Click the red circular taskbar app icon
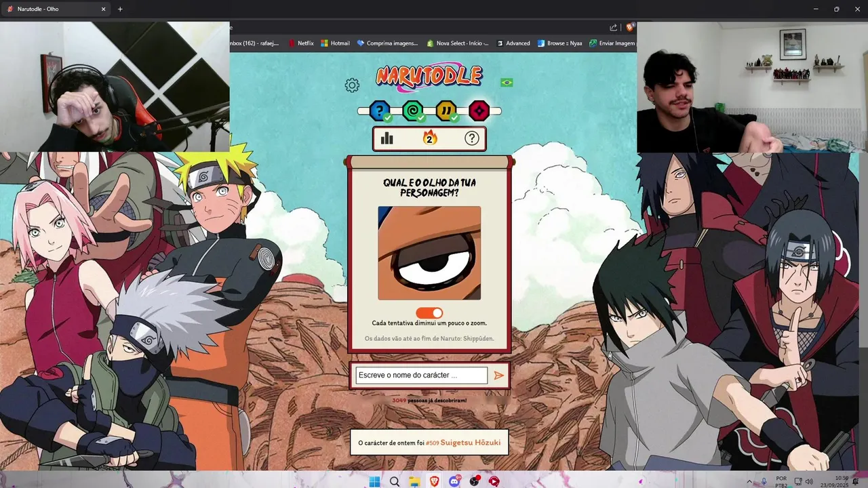This screenshot has height=488, width=868. 494,481
